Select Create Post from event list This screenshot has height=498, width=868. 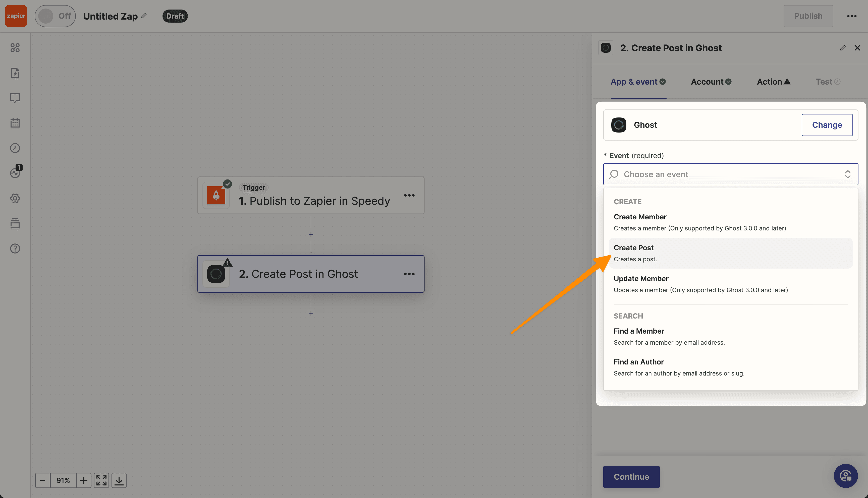[x=633, y=248]
